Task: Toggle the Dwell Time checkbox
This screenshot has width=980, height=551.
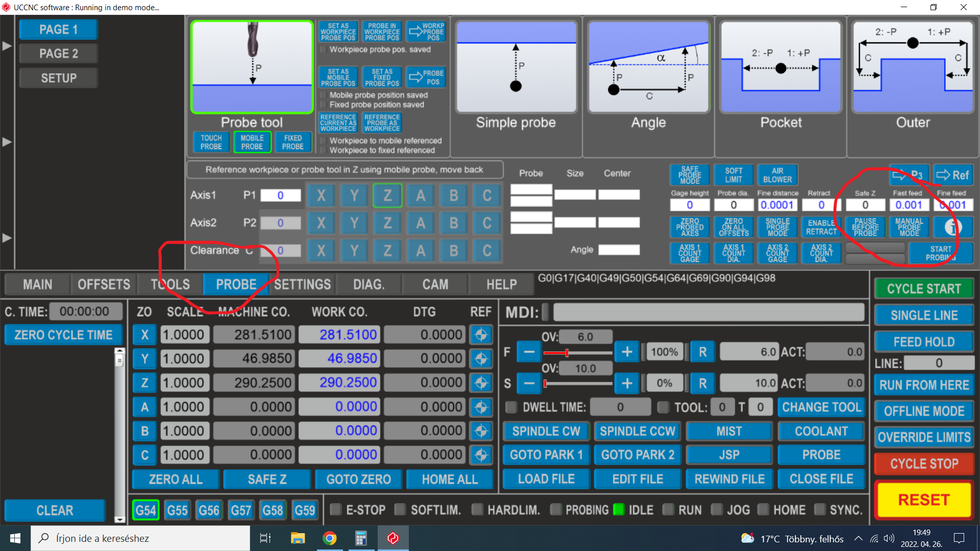Action: pyautogui.click(x=511, y=407)
